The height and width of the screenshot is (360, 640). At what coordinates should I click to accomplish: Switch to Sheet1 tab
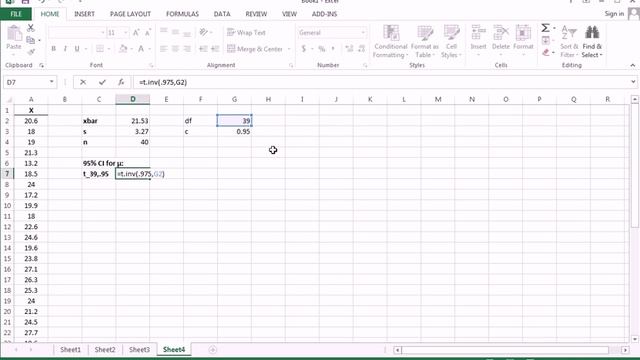[x=71, y=350]
